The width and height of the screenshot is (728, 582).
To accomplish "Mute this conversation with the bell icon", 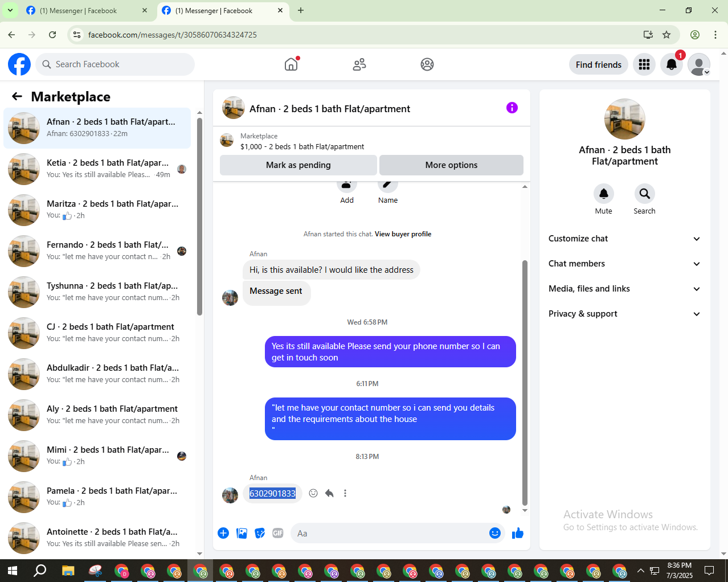I will [604, 194].
